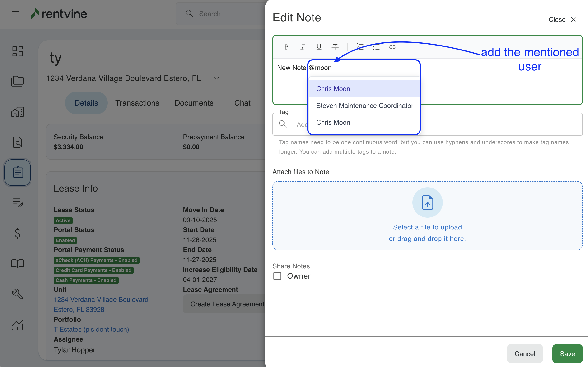
Task: Insert a numbered list in note
Action: (360, 47)
